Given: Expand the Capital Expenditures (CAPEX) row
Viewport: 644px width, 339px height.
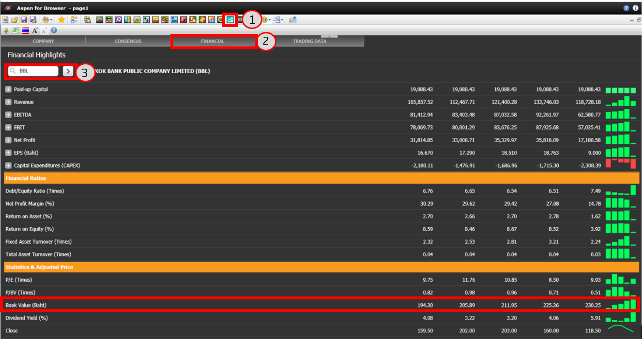Looking at the screenshot, I should [x=8, y=165].
